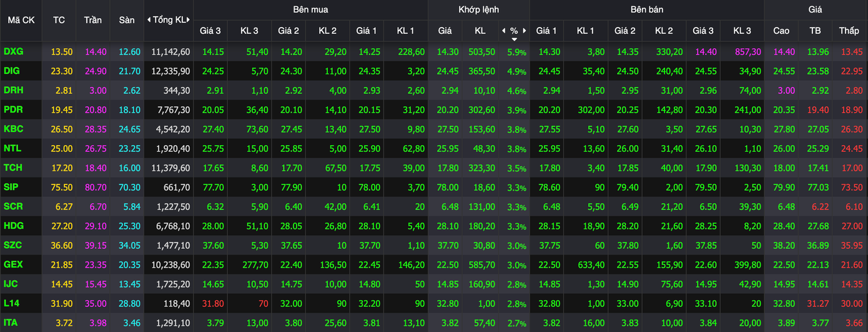The image size is (868, 332).
Task: Open DXG stock ticker
Action: click(13, 52)
